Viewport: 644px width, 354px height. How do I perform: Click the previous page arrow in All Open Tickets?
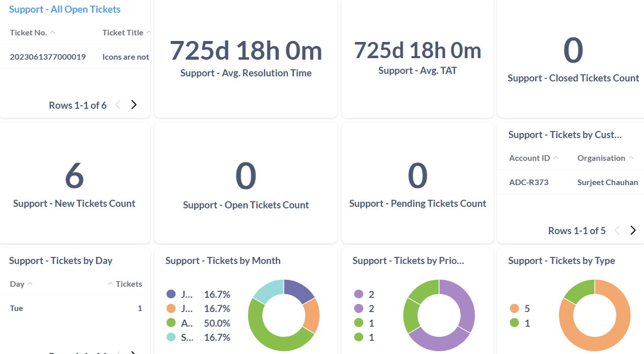click(x=117, y=104)
